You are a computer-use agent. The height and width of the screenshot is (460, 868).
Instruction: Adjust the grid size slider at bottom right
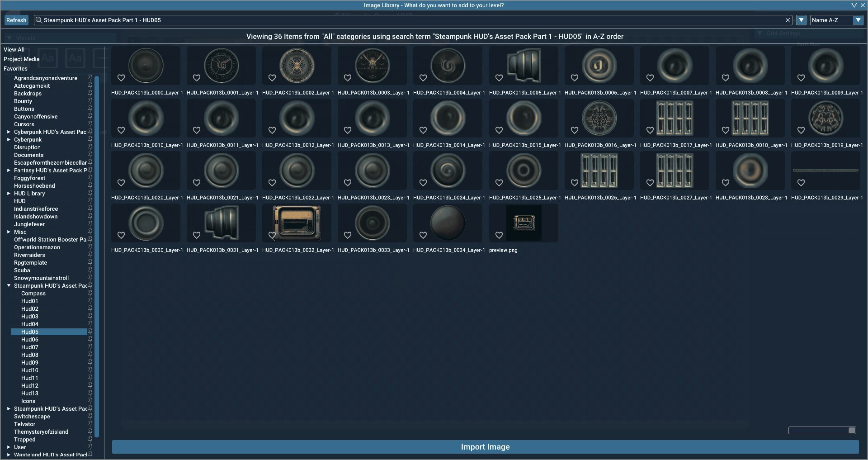click(852, 430)
